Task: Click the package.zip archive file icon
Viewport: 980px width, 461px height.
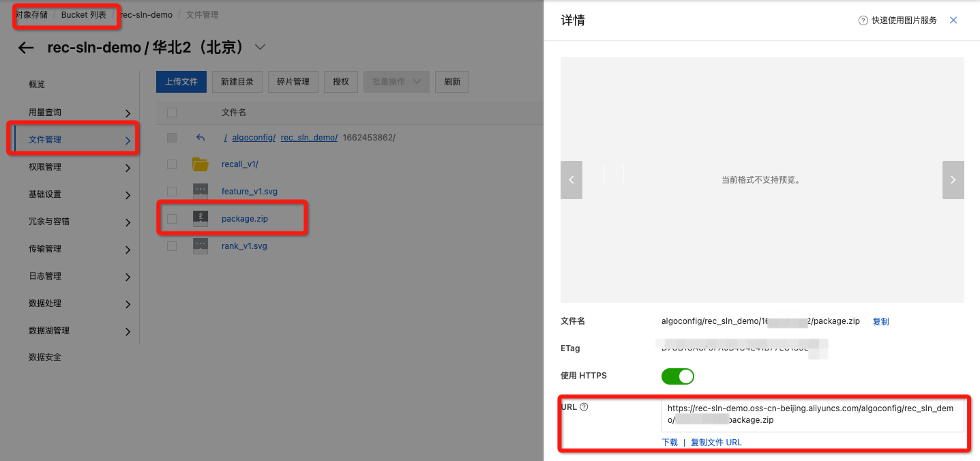Action: pyautogui.click(x=200, y=218)
